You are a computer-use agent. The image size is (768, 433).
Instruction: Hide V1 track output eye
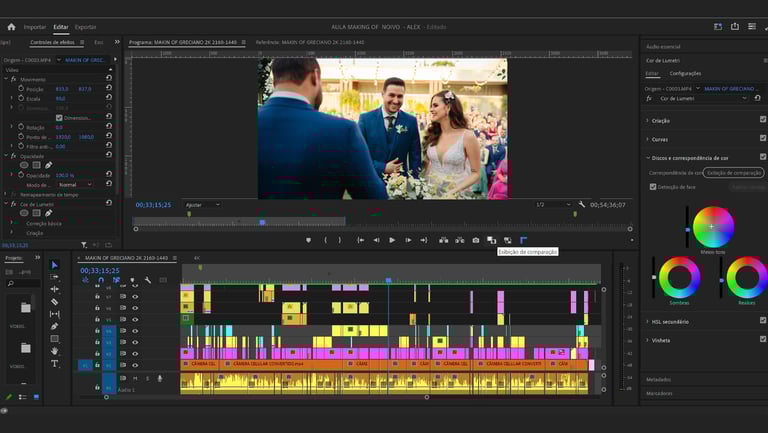pos(135,365)
